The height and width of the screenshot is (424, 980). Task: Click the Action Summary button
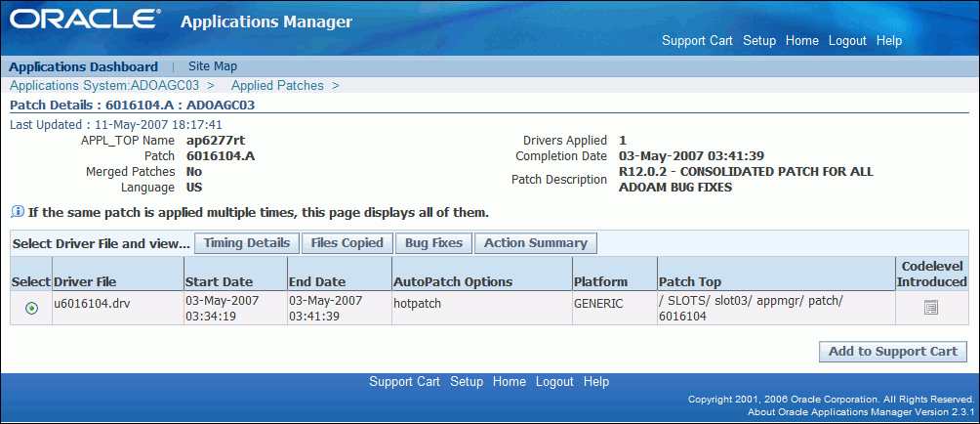pos(536,243)
